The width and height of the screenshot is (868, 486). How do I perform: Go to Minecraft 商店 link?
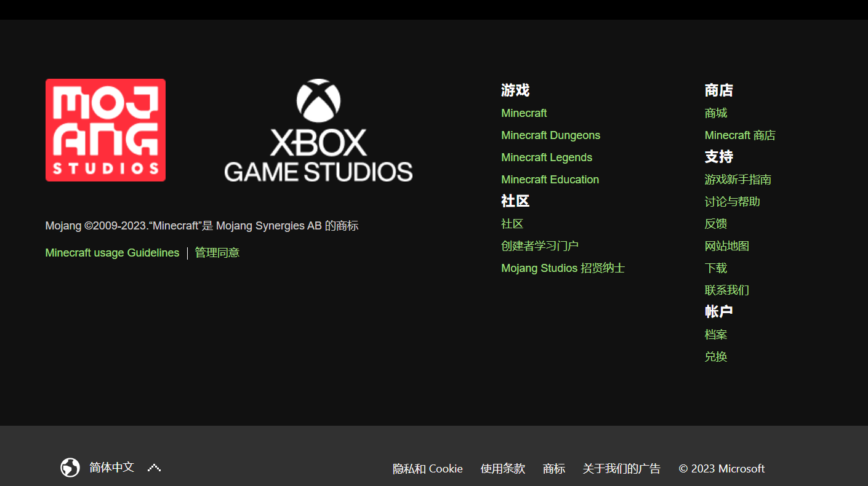coord(740,135)
